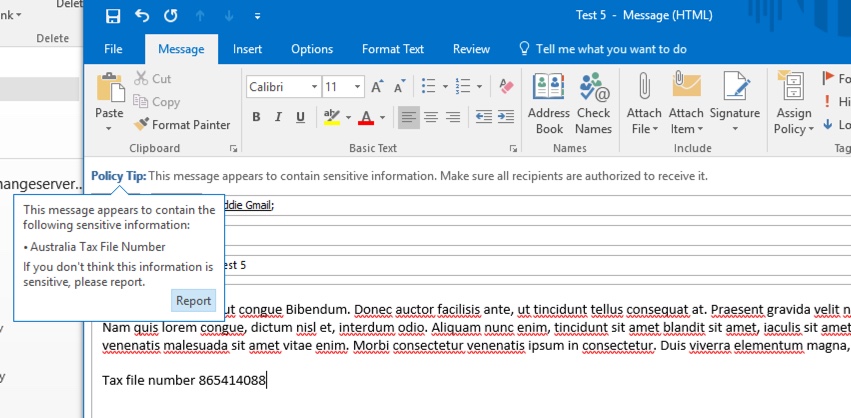Open the Calibri font name dropdown

(x=314, y=87)
